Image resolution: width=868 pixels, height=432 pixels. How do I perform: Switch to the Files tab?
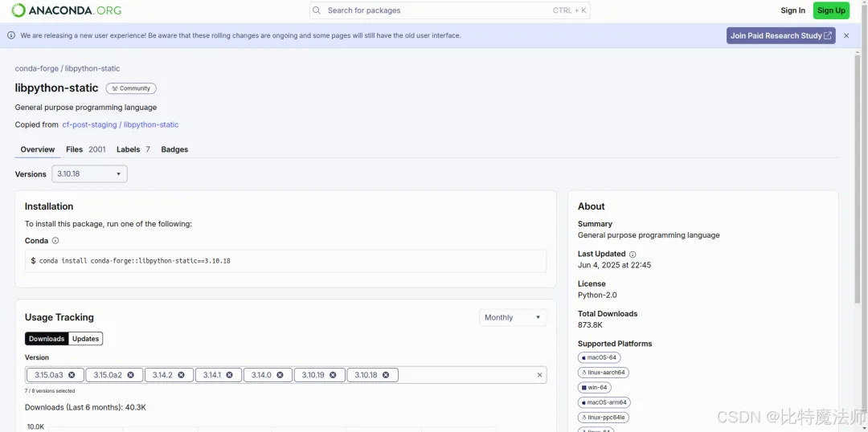coord(85,149)
